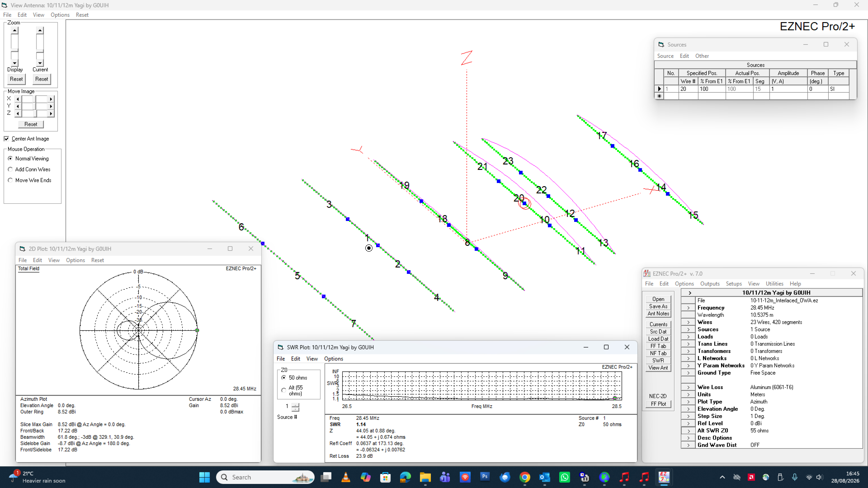The image size is (868, 488).
Task: Click the SWR Plot window title icon
Action: (280, 347)
